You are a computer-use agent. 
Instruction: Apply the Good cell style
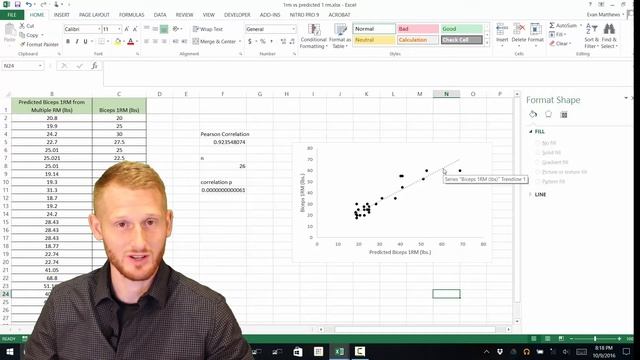click(461, 29)
